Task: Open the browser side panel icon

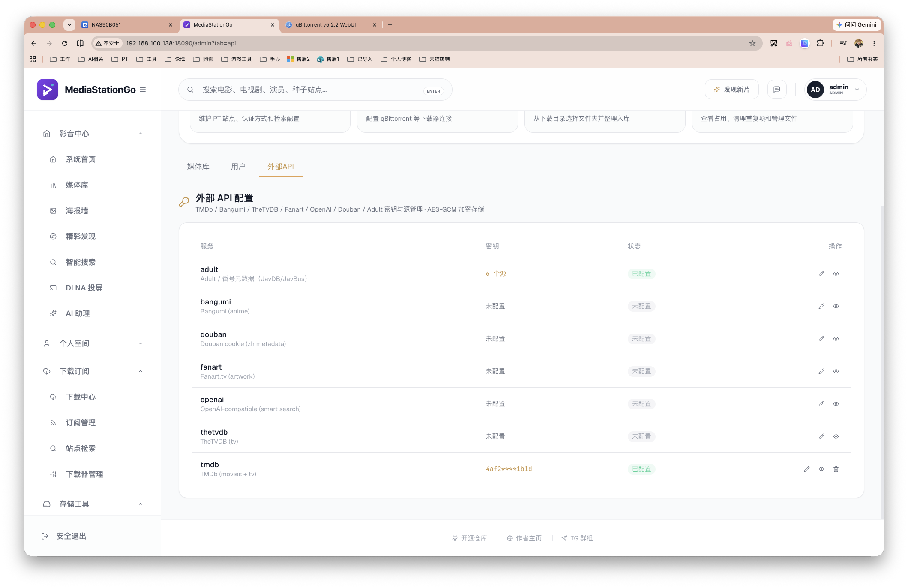Action: click(x=80, y=43)
